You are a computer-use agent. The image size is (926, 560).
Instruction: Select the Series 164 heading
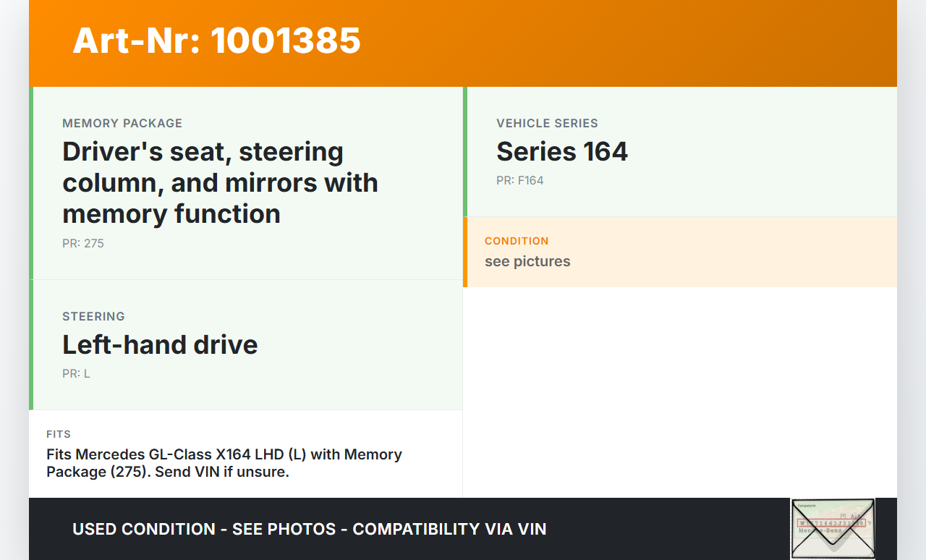tap(562, 151)
